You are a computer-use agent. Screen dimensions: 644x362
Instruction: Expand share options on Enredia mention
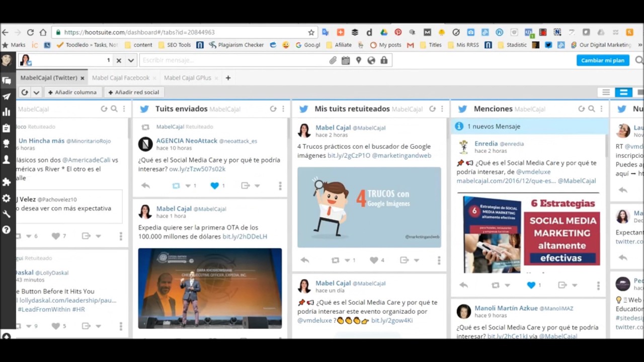click(x=574, y=285)
